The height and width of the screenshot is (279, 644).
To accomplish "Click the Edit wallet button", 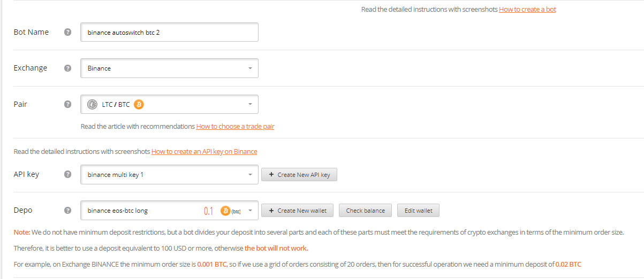I will [419, 211].
